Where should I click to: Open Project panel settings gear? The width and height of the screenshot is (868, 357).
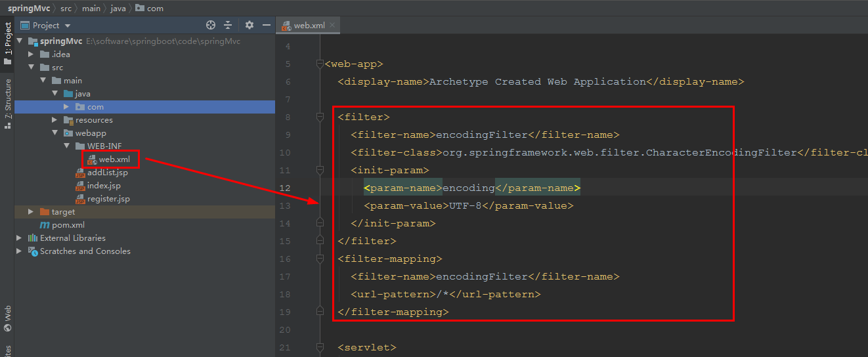(x=250, y=26)
